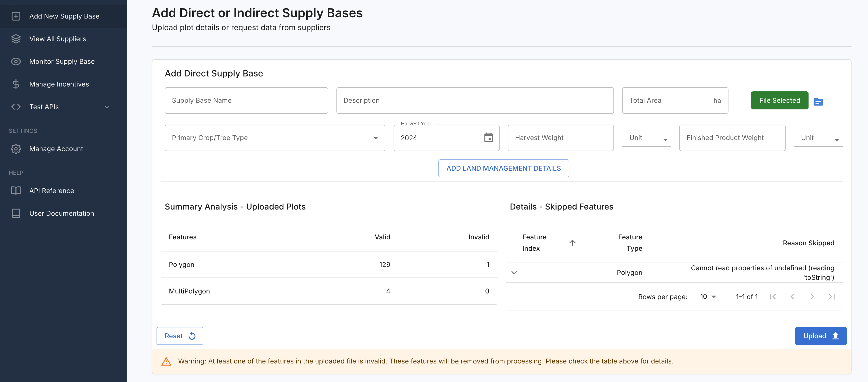
Task: Click the Manage Incentives dollar icon
Action: coord(16,84)
